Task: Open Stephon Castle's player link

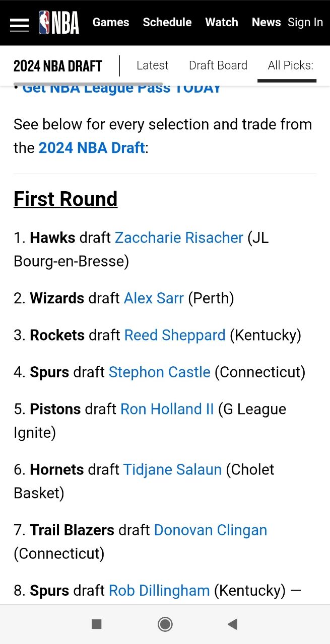Action: click(159, 372)
